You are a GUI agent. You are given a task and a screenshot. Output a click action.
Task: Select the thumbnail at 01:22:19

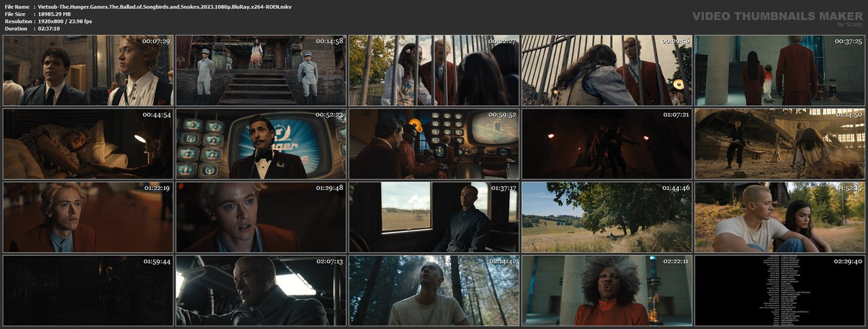pyautogui.click(x=88, y=217)
